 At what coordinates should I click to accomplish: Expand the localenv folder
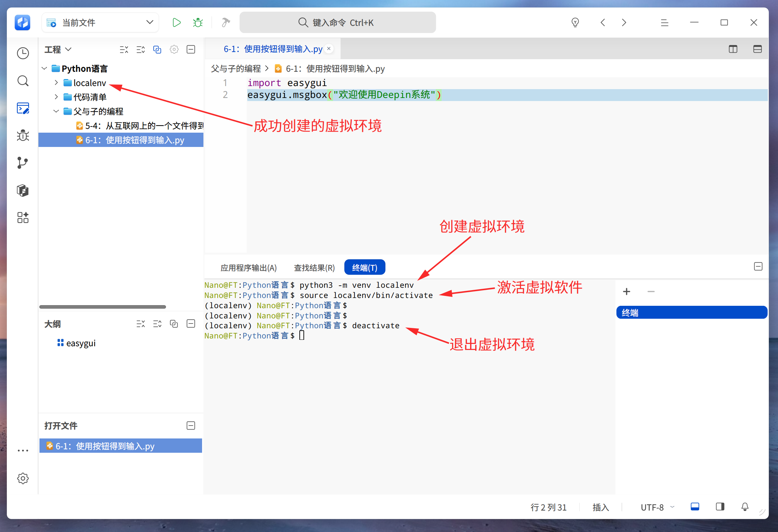click(56, 83)
